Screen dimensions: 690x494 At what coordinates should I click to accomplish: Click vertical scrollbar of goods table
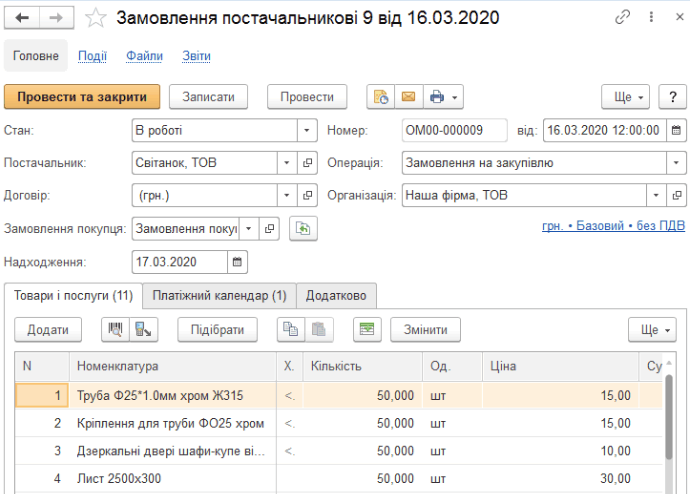pyautogui.click(x=669, y=416)
